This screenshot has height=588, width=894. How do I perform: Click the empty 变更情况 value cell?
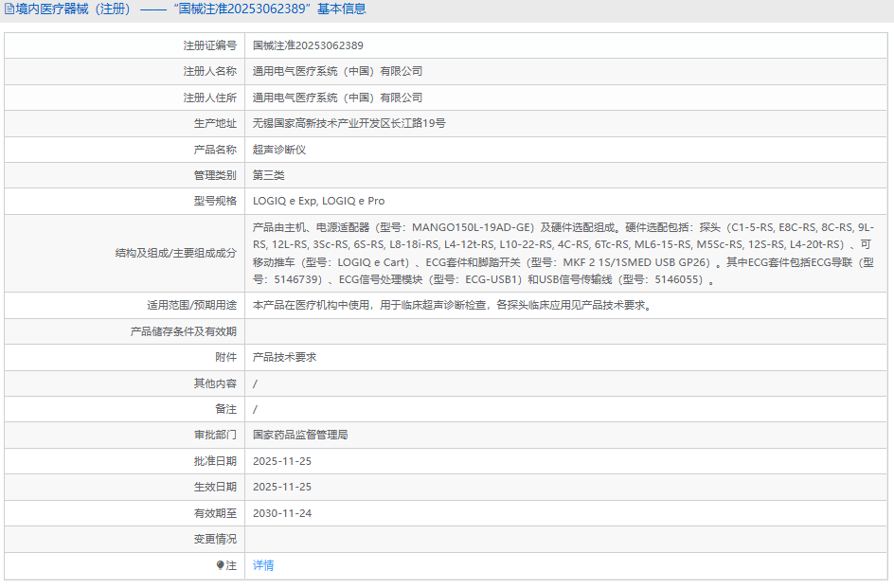(566, 539)
